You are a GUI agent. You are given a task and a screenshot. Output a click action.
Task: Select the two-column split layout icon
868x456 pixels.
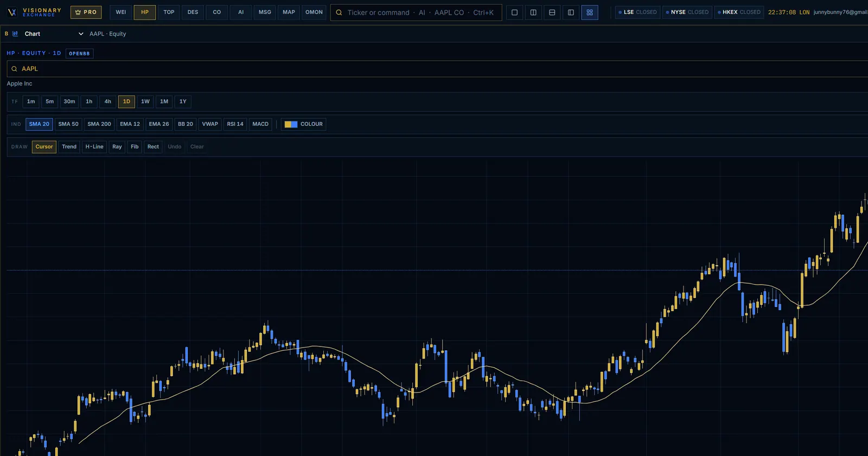(533, 12)
